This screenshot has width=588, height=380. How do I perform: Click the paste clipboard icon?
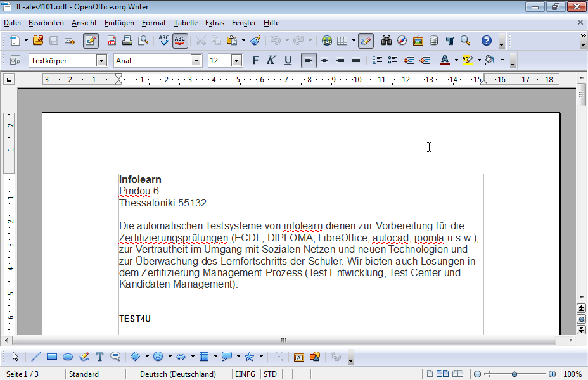(232, 41)
